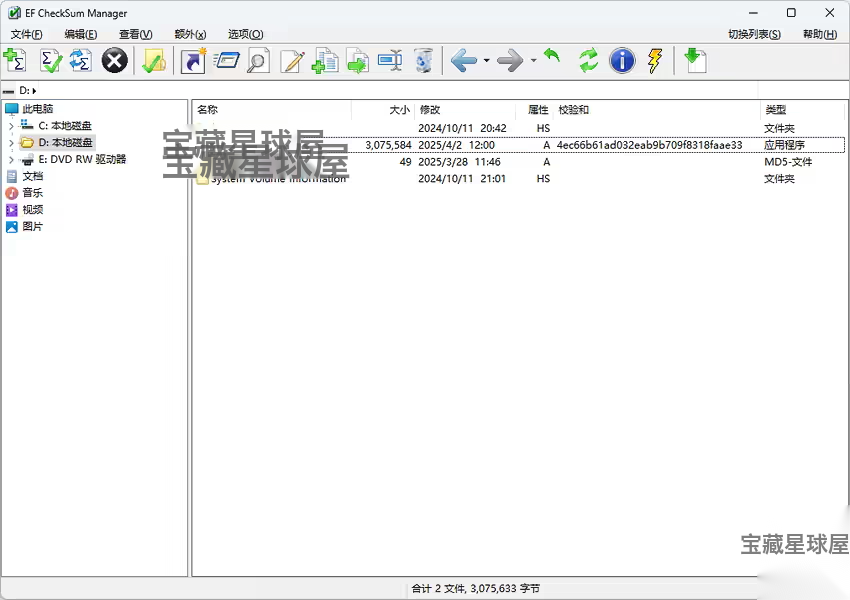Click the green refresh arrows icon
This screenshot has height=600, width=850.
coord(589,60)
